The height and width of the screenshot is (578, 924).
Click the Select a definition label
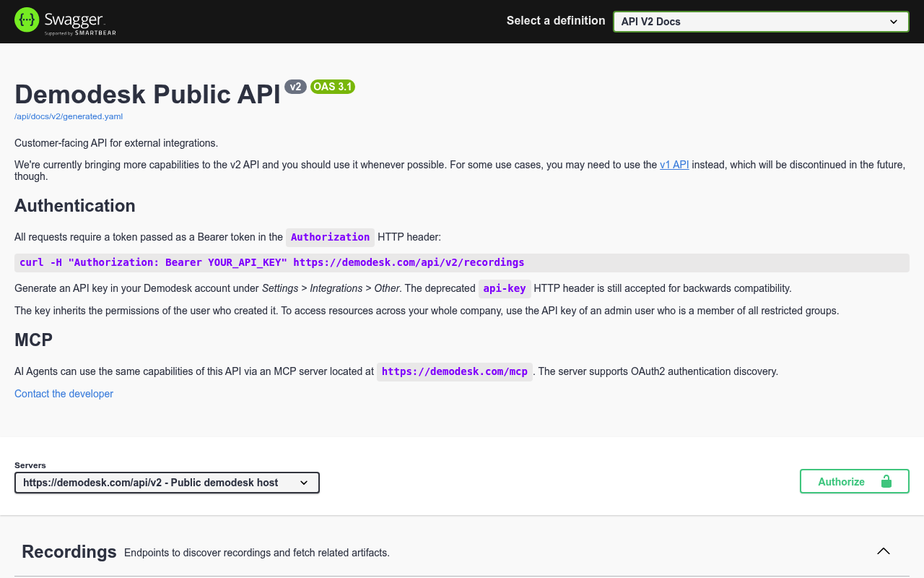pyautogui.click(x=556, y=20)
